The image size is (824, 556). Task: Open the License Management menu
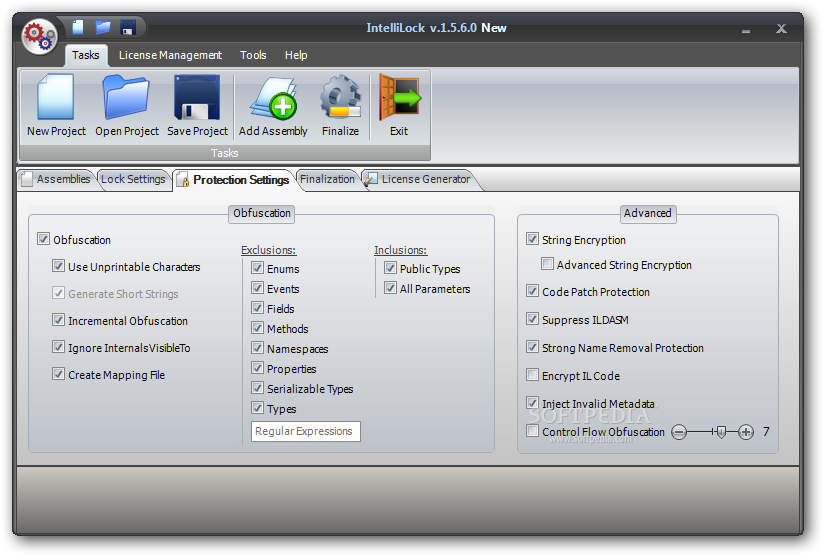click(170, 55)
